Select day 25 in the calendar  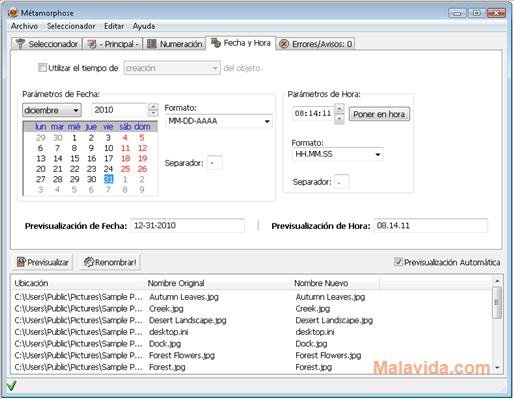(x=125, y=169)
